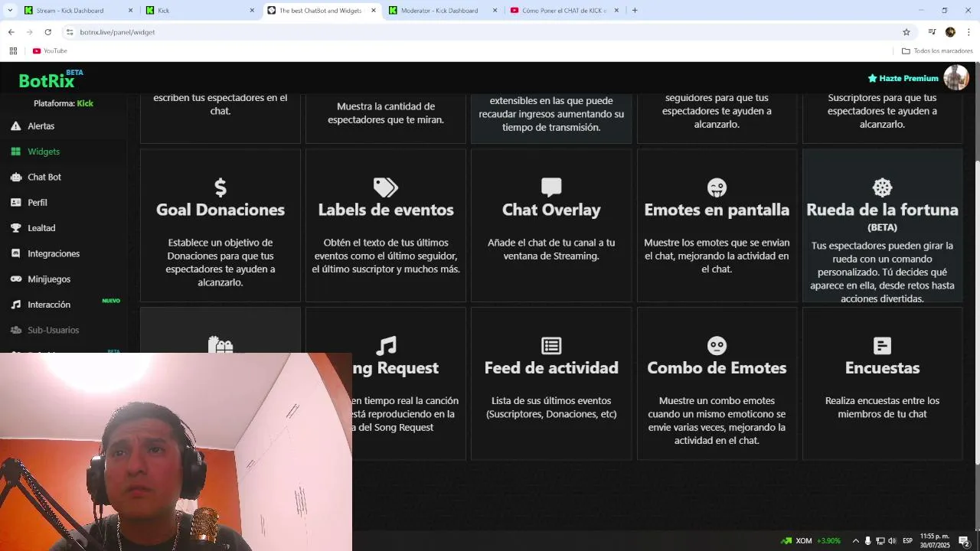Viewport: 980px width, 551px height.
Task: Open the Goal Donaciones widget title
Action: (220, 210)
